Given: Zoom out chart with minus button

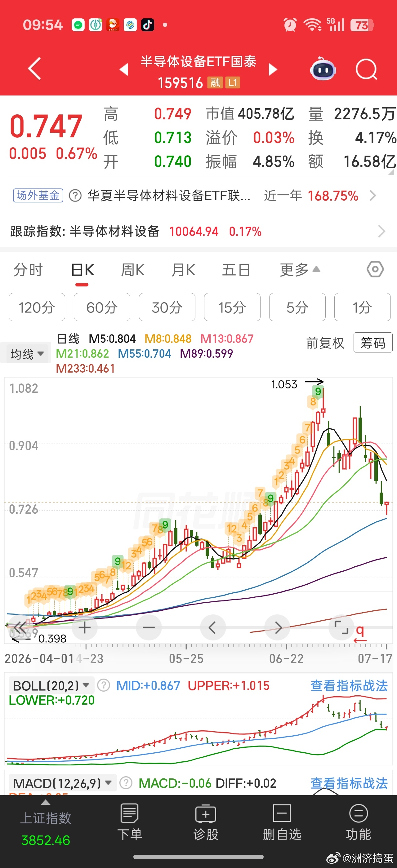Looking at the screenshot, I should [149, 627].
